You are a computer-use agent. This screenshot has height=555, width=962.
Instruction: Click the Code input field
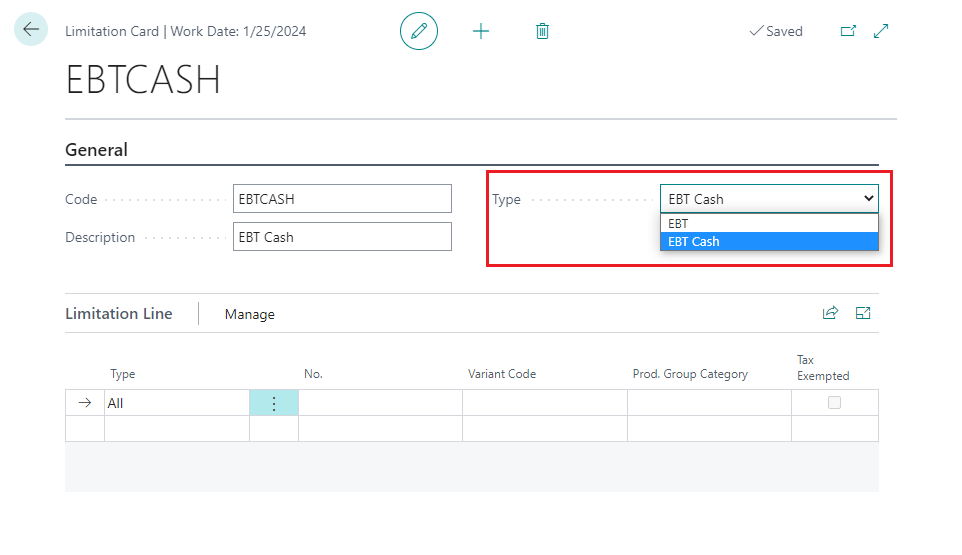[342, 199]
